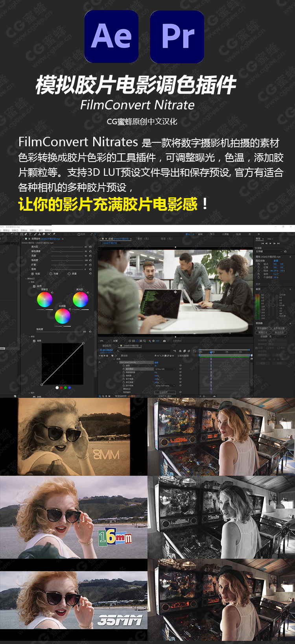This screenshot has height=644, width=295.
Task: Reset the 绿色通道 value
Action: (90, 251)
